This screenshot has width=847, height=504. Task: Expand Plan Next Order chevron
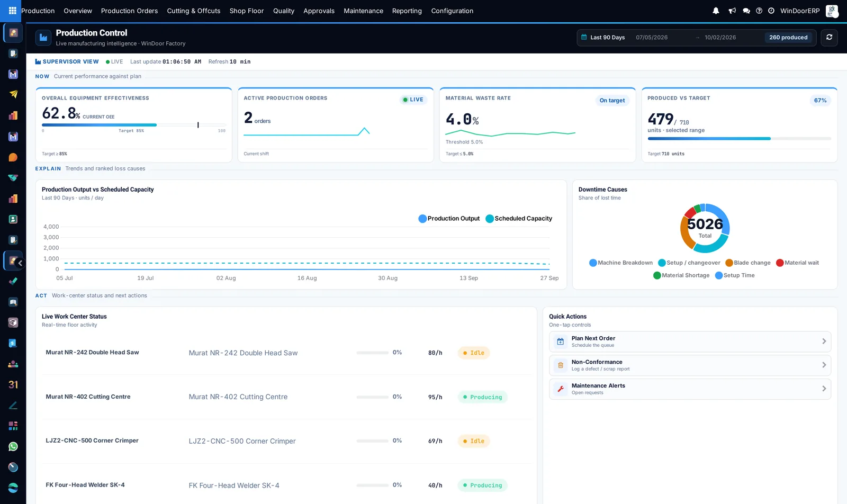[x=824, y=341]
